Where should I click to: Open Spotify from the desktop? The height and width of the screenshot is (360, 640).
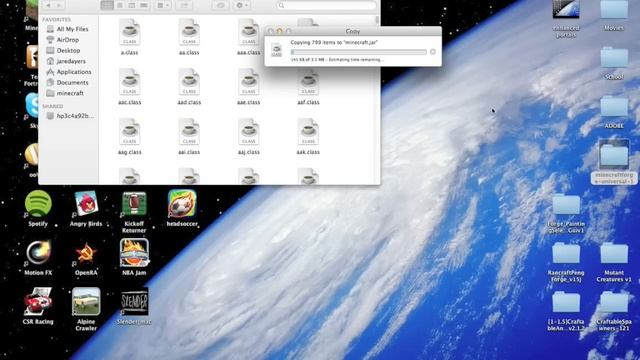pos(38,204)
